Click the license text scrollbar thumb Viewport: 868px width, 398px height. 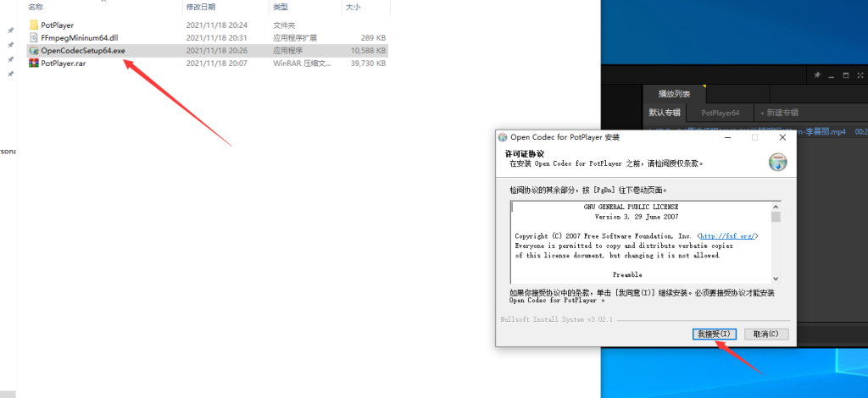tap(776, 217)
